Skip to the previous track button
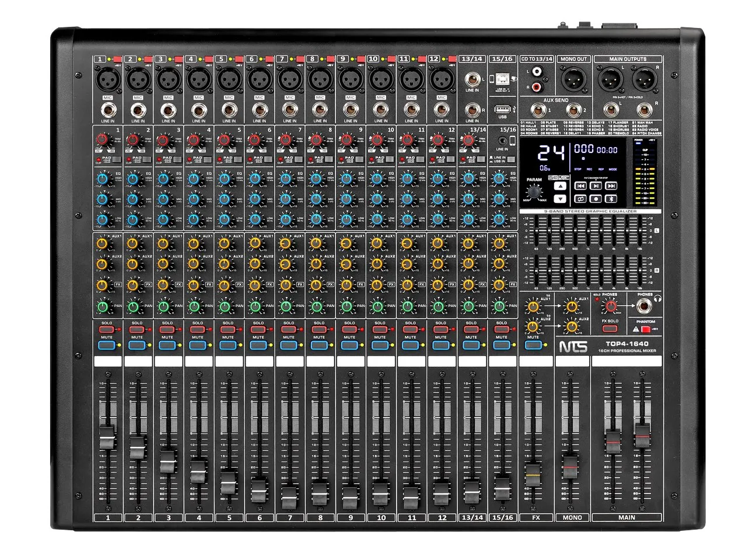This screenshot has width=756, height=560. (580, 186)
